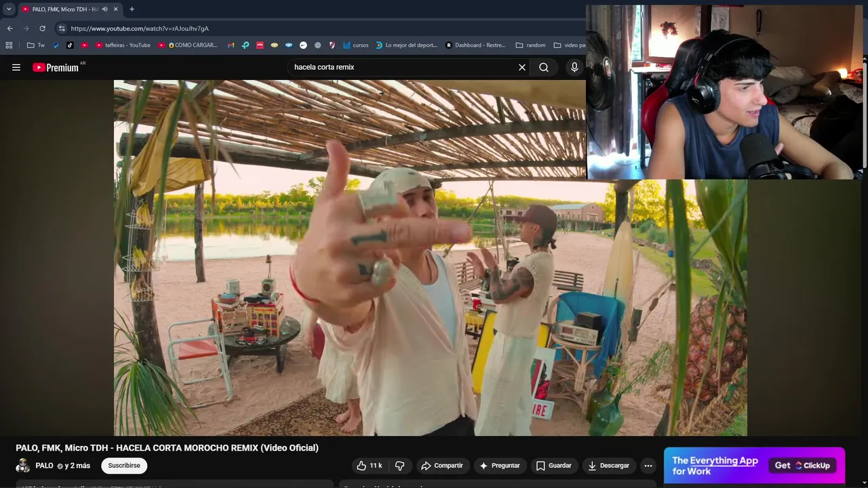
Task: Open a new browser tab
Action: point(132,9)
